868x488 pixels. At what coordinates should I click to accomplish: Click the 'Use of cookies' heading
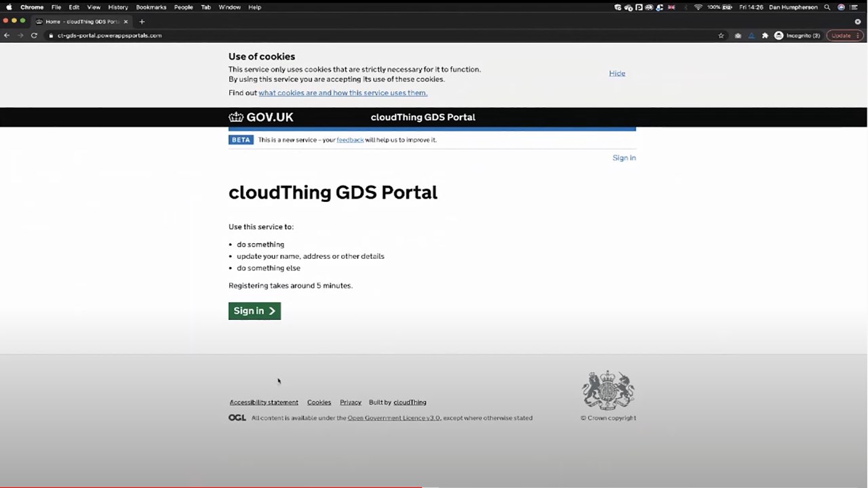tap(262, 56)
